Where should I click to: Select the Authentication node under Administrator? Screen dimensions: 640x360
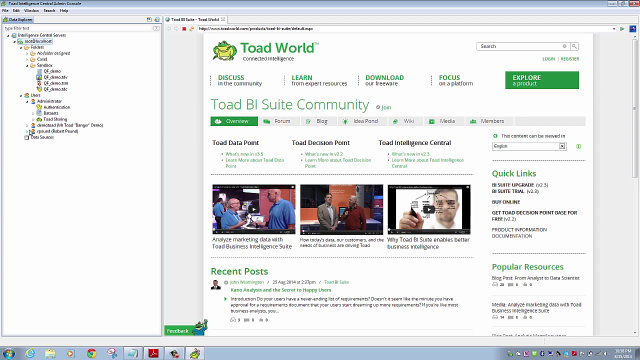click(53, 107)
